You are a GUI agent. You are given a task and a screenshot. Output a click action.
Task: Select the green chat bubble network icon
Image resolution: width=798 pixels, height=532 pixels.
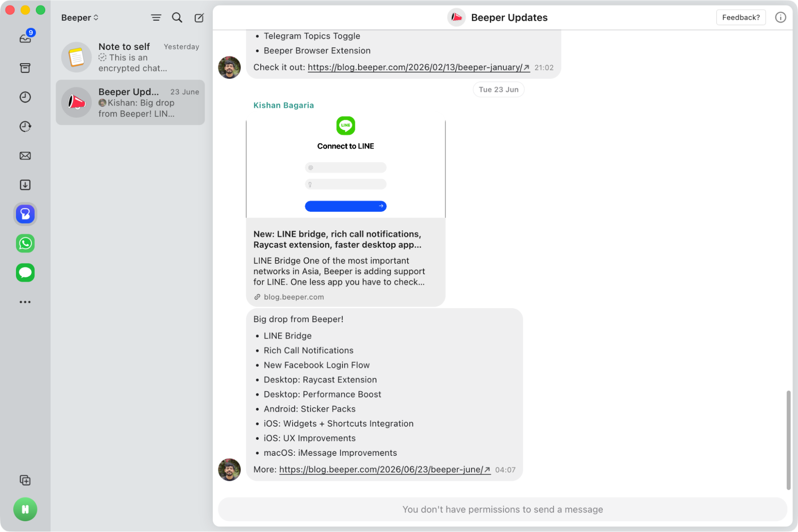[x=25, y=273]
